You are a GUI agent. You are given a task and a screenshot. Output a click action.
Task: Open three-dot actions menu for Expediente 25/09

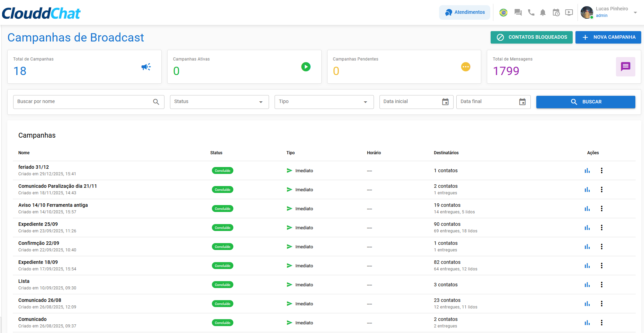(602, 228)
